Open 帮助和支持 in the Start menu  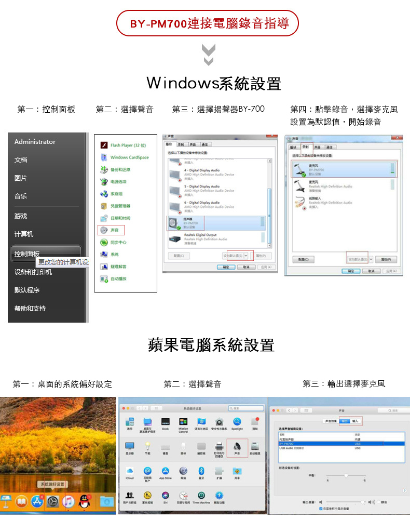pos(30,309)
